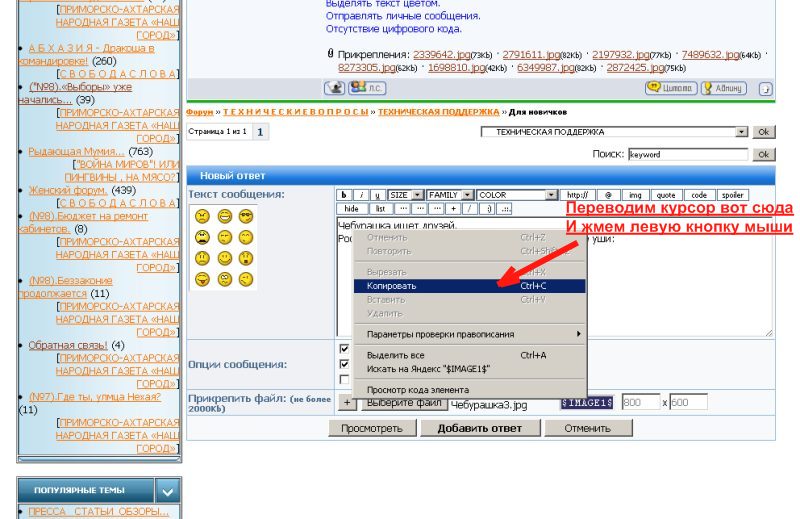Open the 'Женский форум.' sidebar topic
The image size is (800, 519).
(68, 190)
